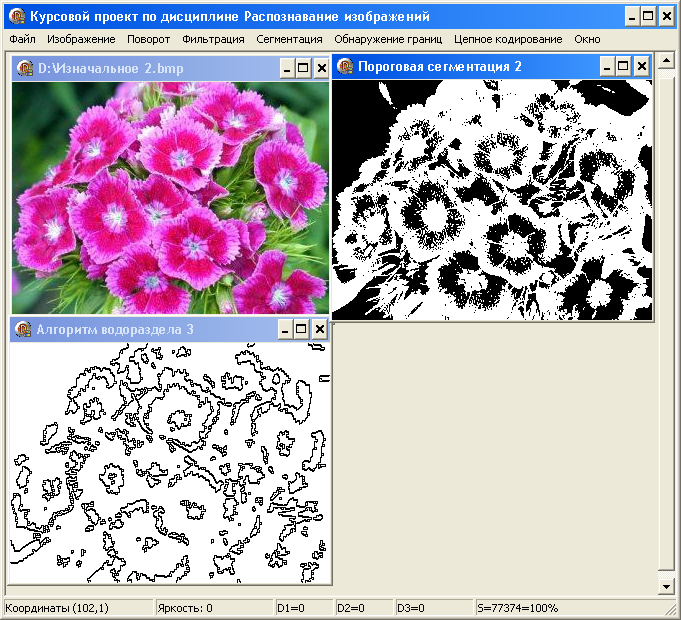Viewport: 681px width, 620px height.
Task: Close the Алгоритм водораздела 3 window
Action: click(319, 330)
